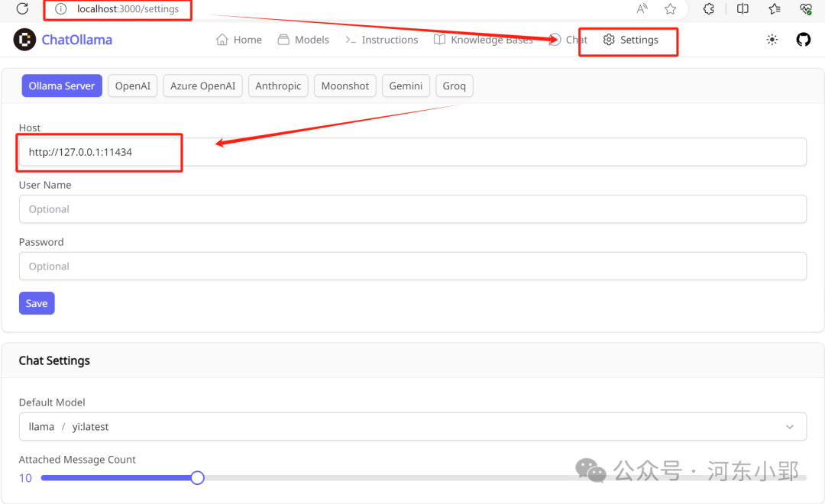Screen dimensions: 825x504
Task: Open the GitHub repository icon
Action: tap(804, 40)
